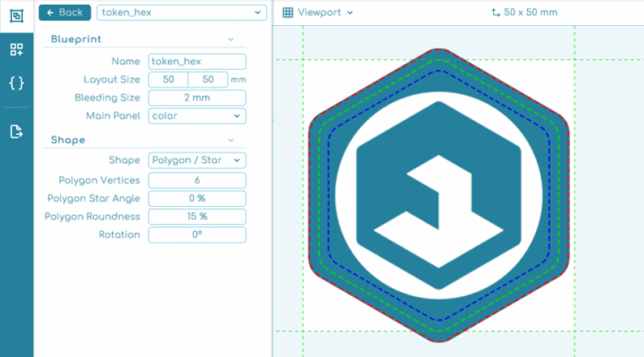Click the Polygon Vertices field showing 6

[x=197, y=180]
